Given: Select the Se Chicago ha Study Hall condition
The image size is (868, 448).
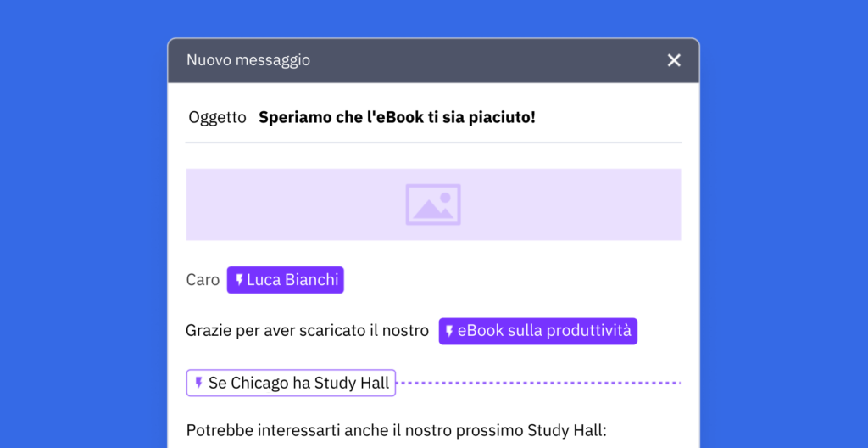Looking at the screenshot, I should point(292,384).
